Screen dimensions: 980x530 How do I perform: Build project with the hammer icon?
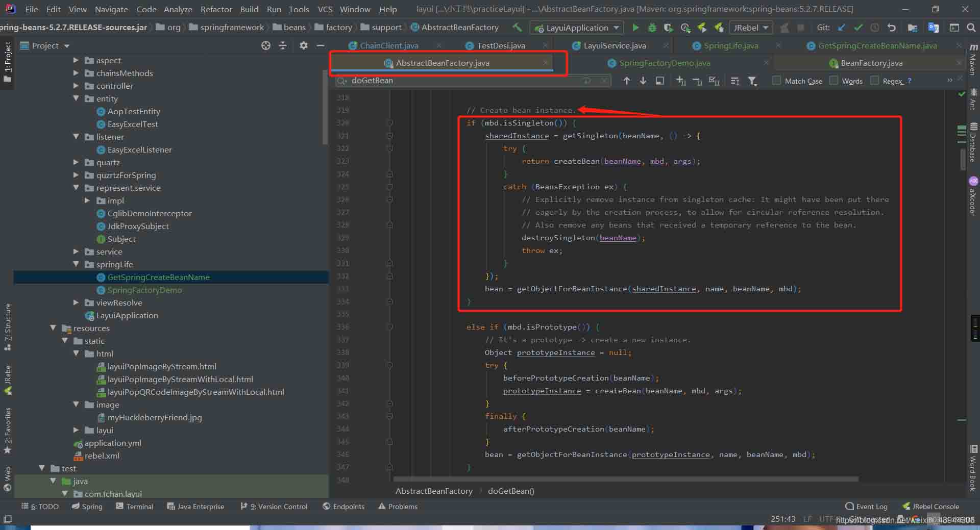pyautogui.click(x=517, y=27)
